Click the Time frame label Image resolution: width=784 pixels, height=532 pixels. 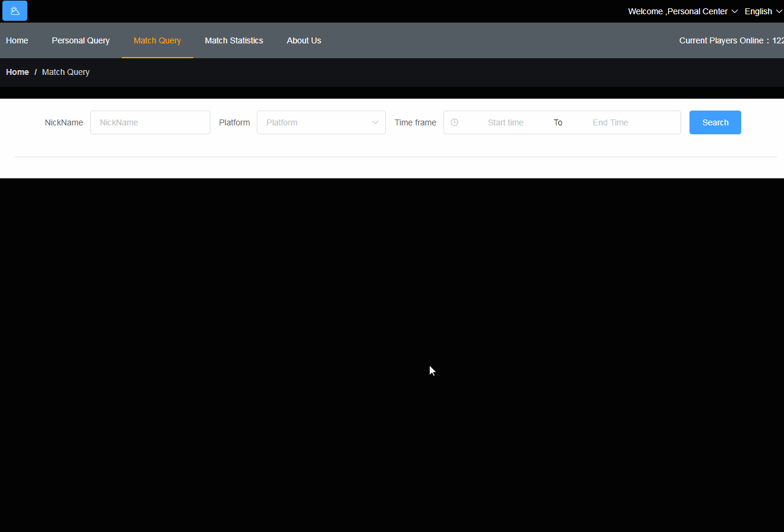point(415,122)
